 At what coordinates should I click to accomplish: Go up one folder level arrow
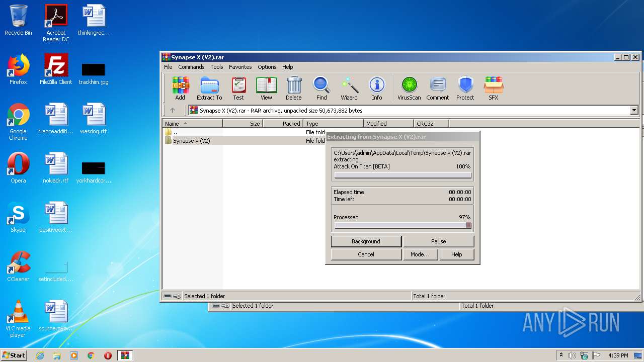point(173,110)
